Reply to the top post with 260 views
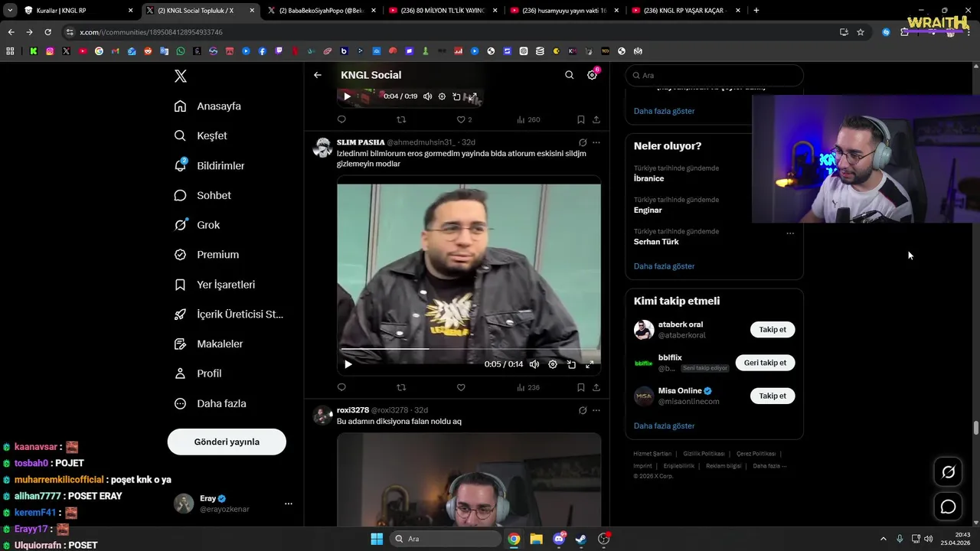 click(341, 119)
